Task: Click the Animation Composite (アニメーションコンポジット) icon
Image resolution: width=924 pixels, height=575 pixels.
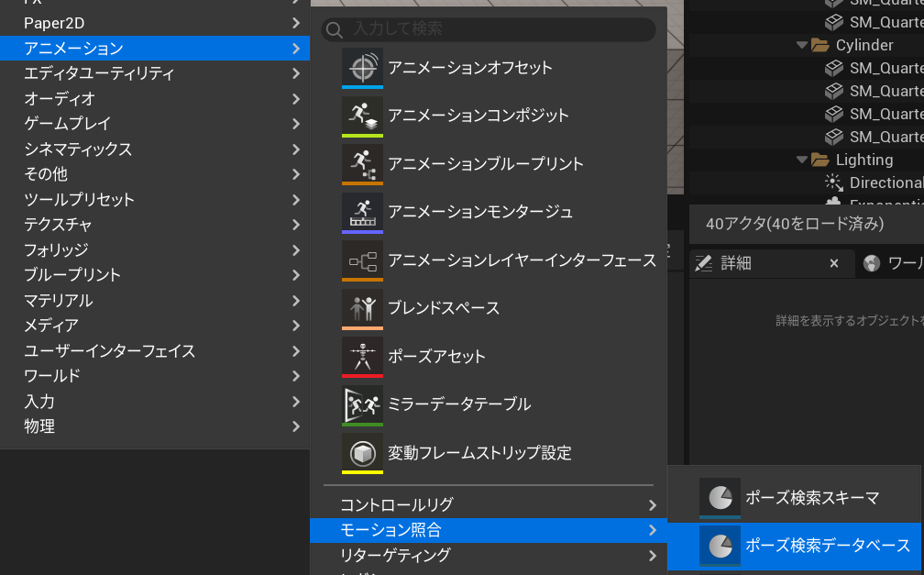Action: 362,116
